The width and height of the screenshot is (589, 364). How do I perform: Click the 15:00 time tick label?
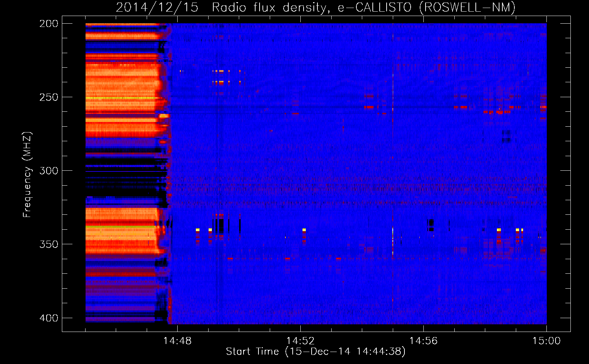(546, 341)
